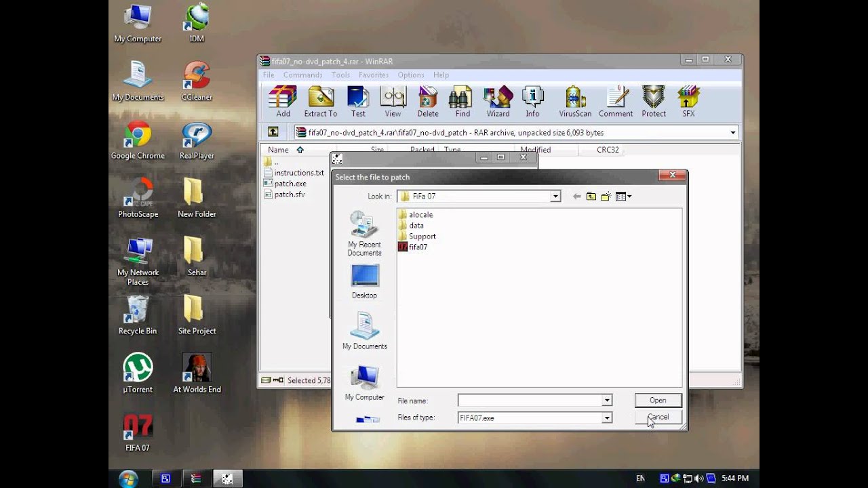Create new folder in file dialog
Screen dimensions: 868x488
[606, 197]
